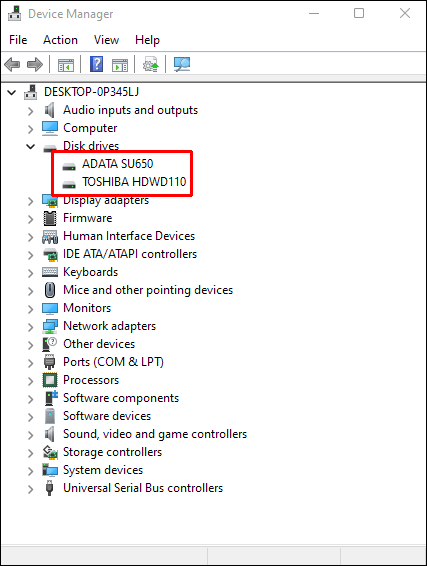Select the Other devices category
Image resolution: width=427 pixels, height=566 pixels.
99,344
